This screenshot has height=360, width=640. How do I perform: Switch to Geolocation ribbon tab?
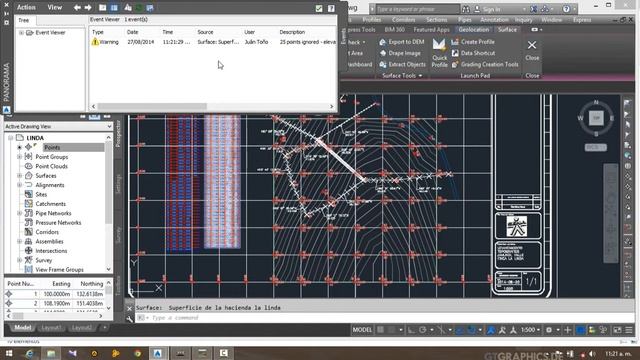473,29
